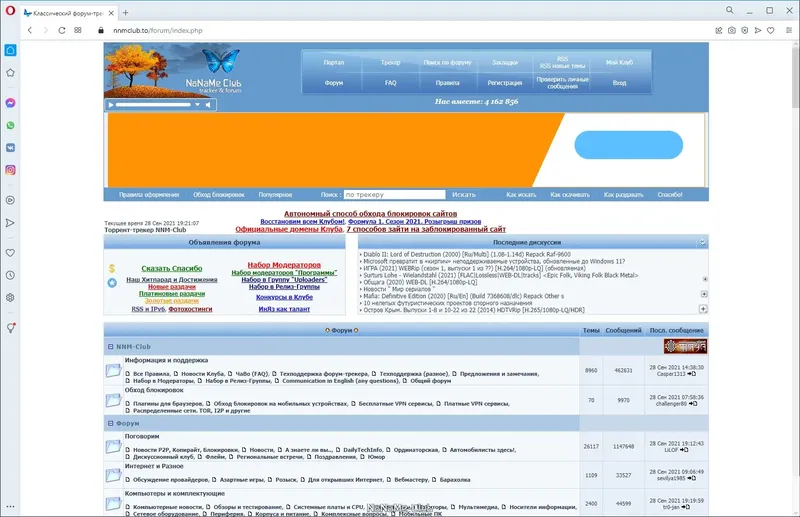Open Diablo II Lord of Destruction discussion

click(467, 254)
